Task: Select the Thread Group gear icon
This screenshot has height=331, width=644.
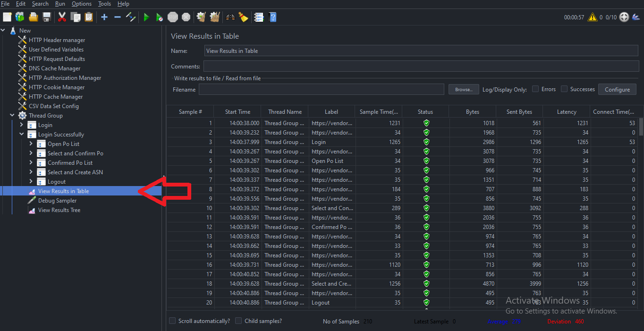Action: point(22,115)
